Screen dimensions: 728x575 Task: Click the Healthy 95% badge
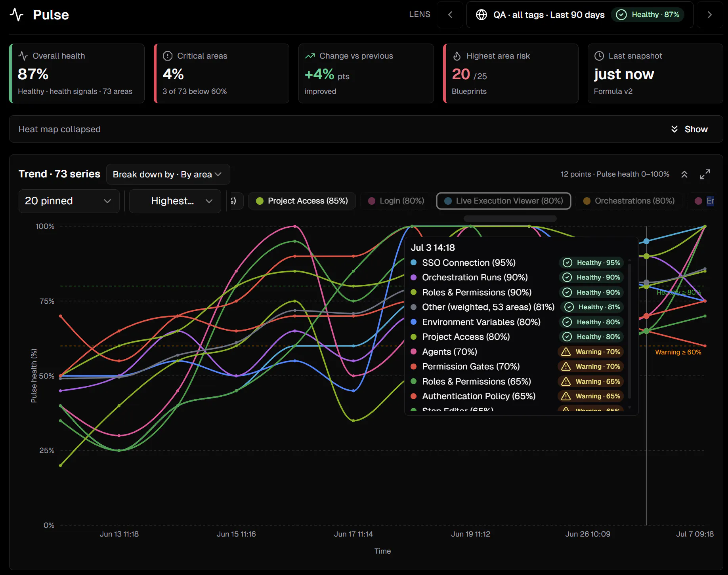[x=592, y=263]
